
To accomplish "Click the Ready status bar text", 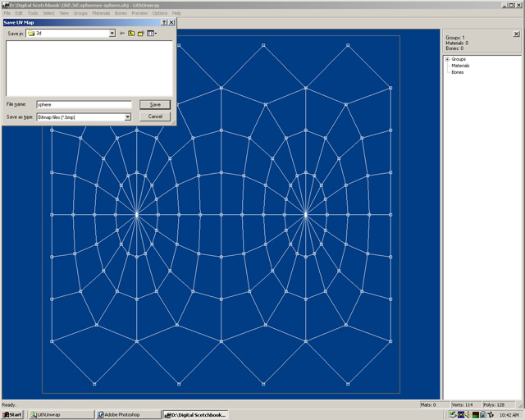I will click(9, 405).
